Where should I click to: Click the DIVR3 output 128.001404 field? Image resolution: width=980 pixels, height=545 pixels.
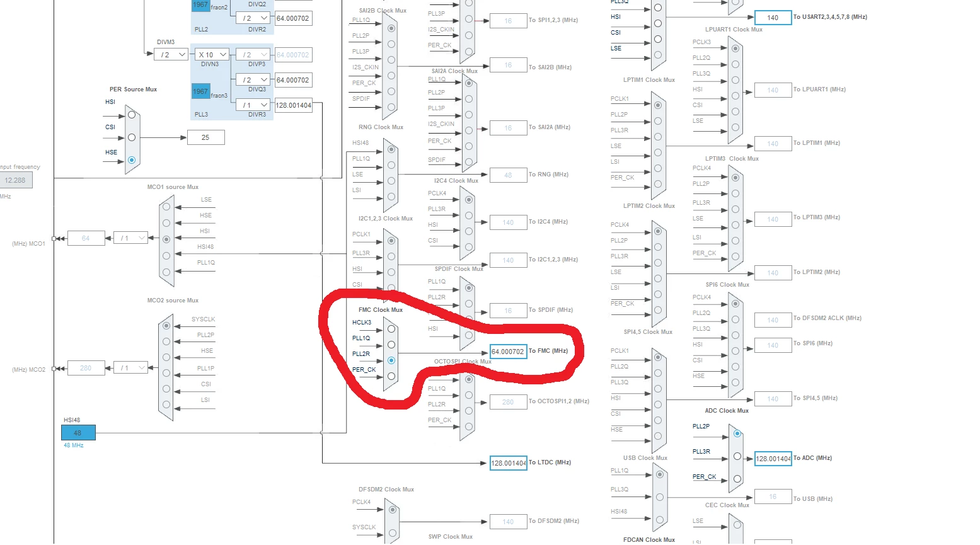coord(293,105)
